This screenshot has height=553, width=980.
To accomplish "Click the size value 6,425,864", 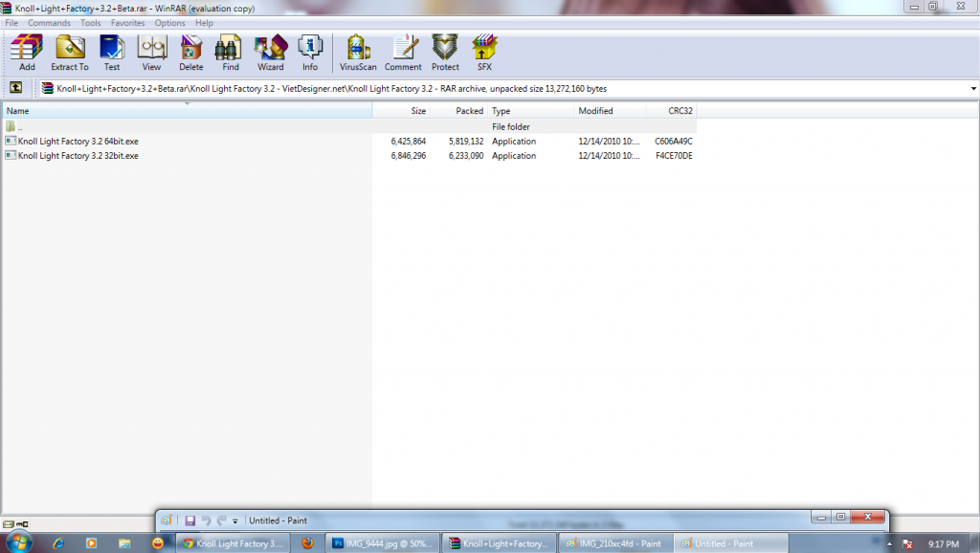I will (409, 142).
